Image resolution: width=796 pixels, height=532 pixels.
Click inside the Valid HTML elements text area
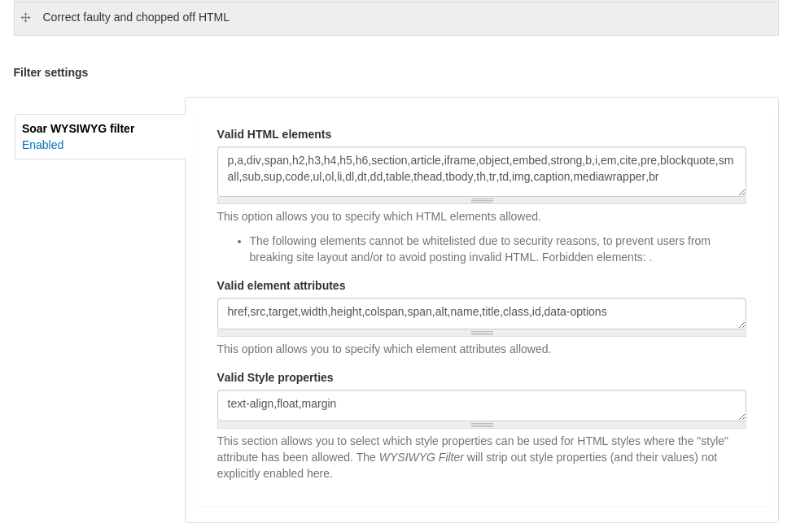pos(481,172)
